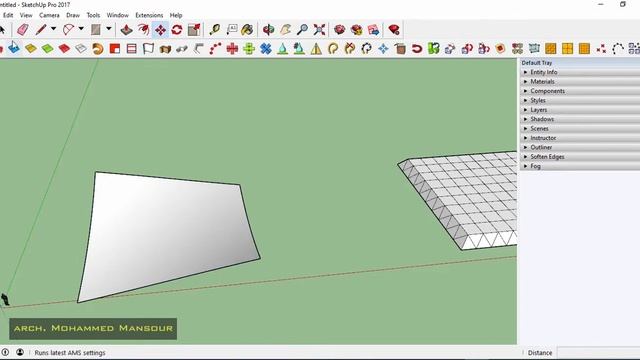Open the Line tool dropdown arrow
The height and width of the screenshot is (360, 640).
point(53,29)
